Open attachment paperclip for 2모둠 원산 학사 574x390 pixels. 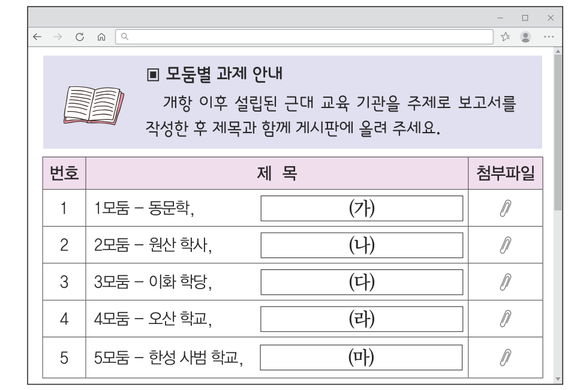pyautogui.click(x=506, y=245)
